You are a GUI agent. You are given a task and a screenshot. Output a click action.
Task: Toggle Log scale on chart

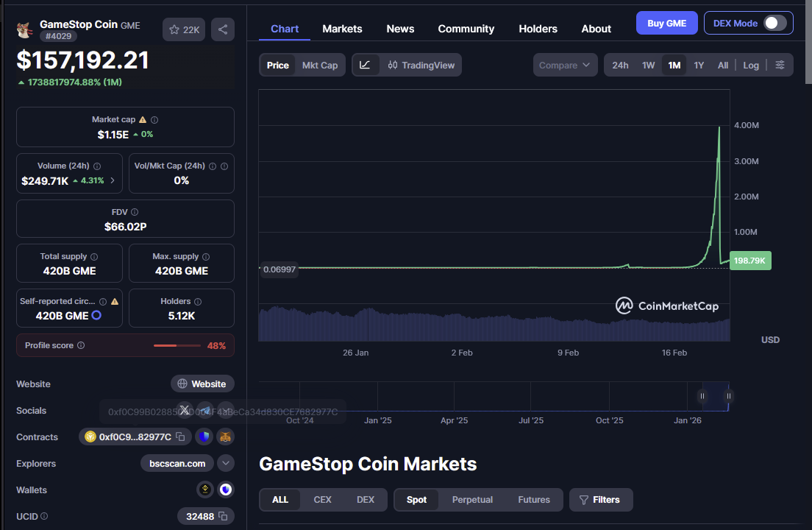tap(751, 66)
